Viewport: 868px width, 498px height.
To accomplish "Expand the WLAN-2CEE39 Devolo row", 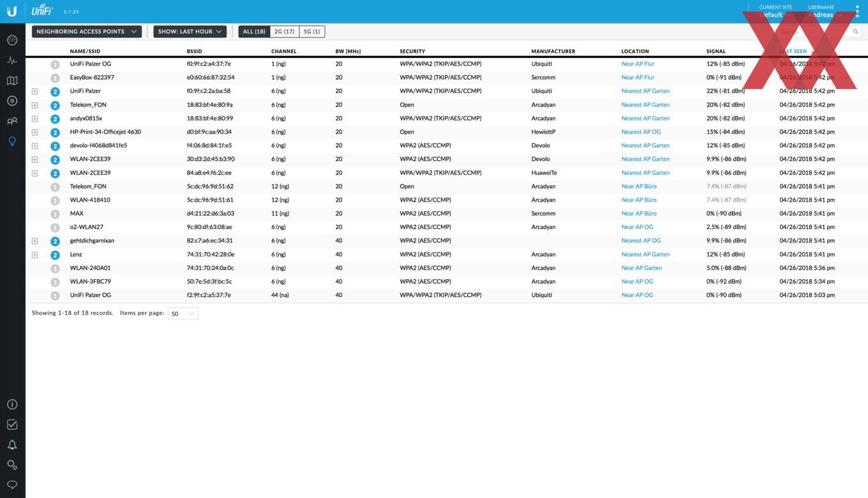I will point(35,159).
